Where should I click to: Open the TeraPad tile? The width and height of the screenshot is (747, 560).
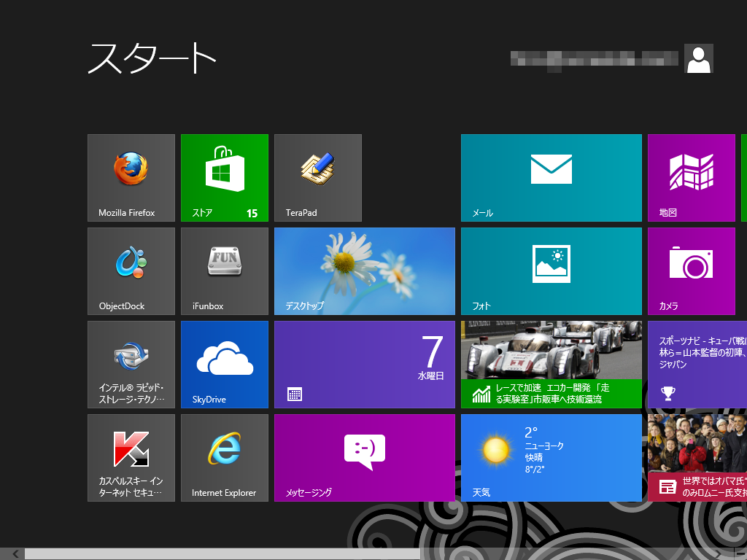point(318,178)
